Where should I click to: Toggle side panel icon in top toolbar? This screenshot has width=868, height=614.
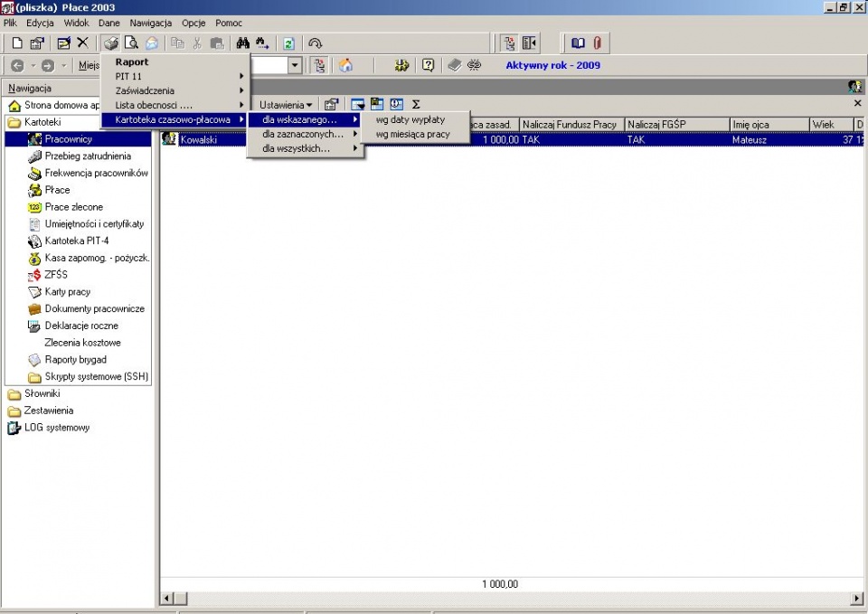(529, 43)
